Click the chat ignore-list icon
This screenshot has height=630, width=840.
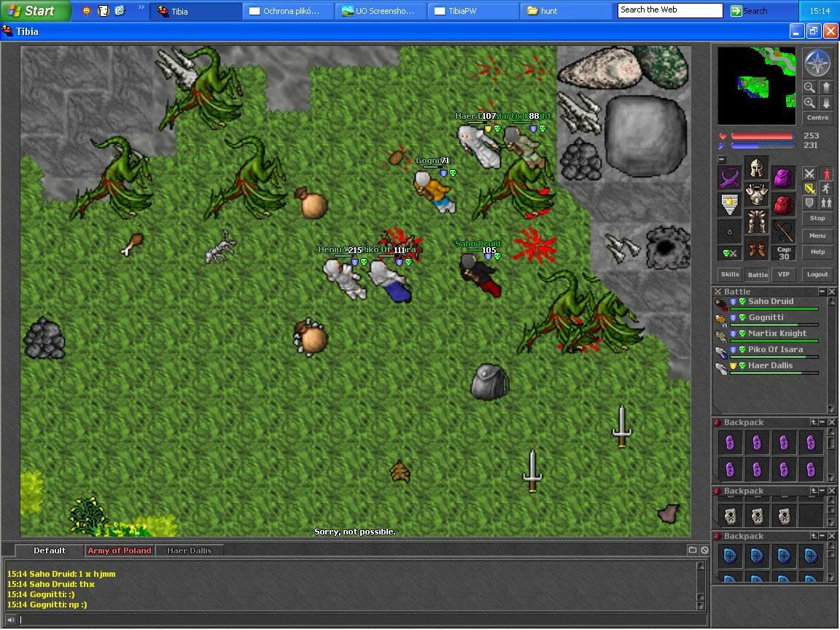pyautogui.click(x=704, y=551)
